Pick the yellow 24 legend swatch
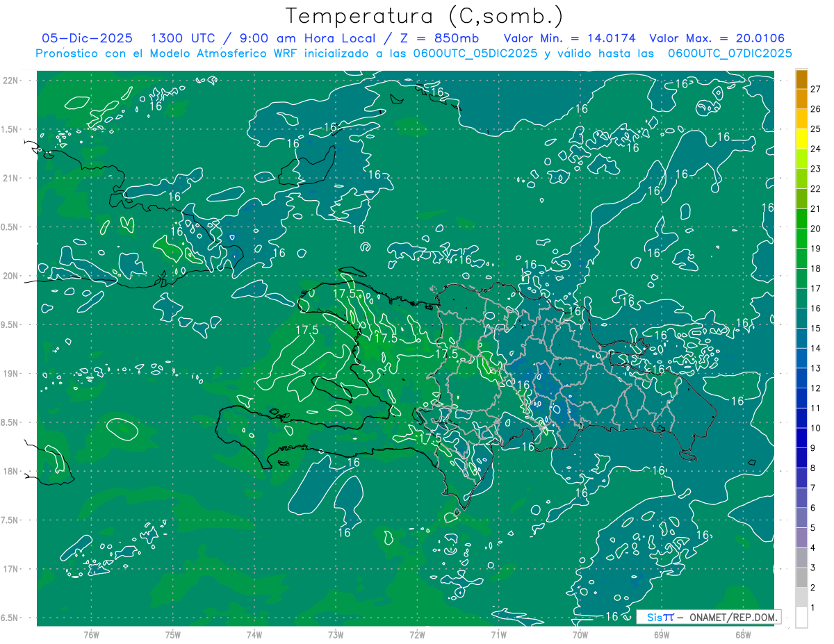 (x=801, y=139)
